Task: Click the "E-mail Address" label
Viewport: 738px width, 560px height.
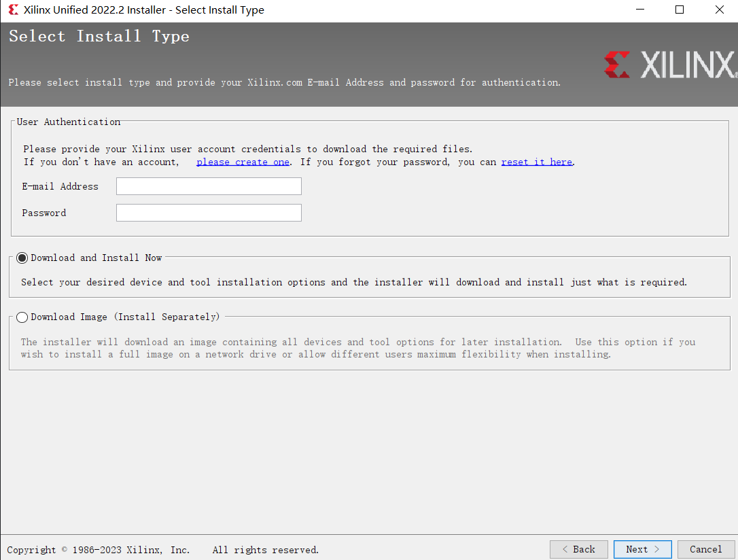Action: [x=60, y=186]
